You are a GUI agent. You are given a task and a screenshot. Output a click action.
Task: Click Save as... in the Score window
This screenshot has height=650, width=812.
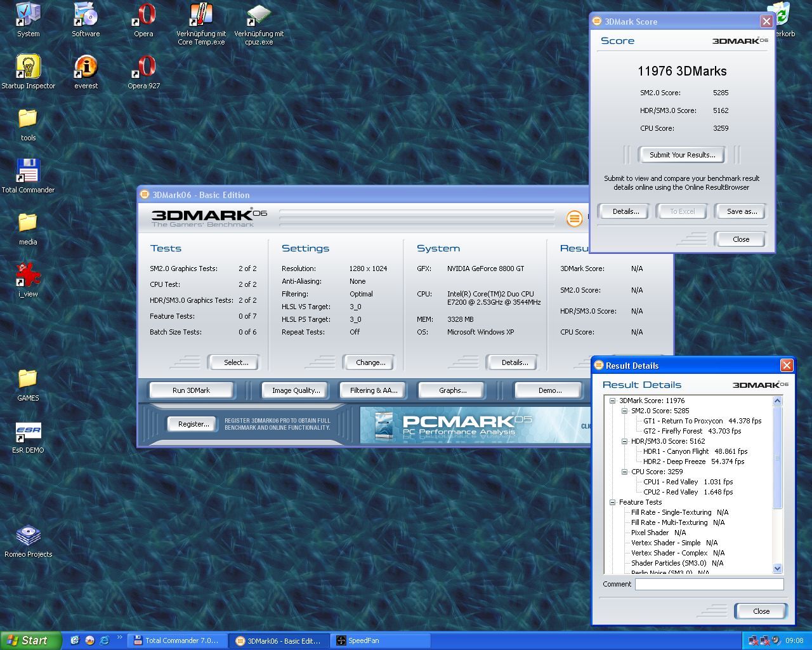(x=742, y=211)
